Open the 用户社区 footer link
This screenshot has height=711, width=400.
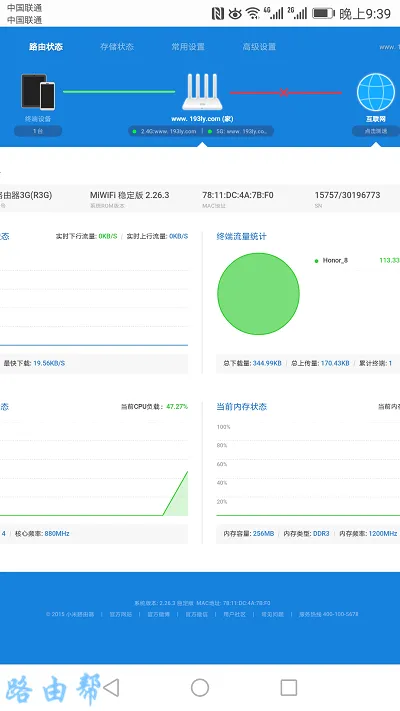(234, 614)
